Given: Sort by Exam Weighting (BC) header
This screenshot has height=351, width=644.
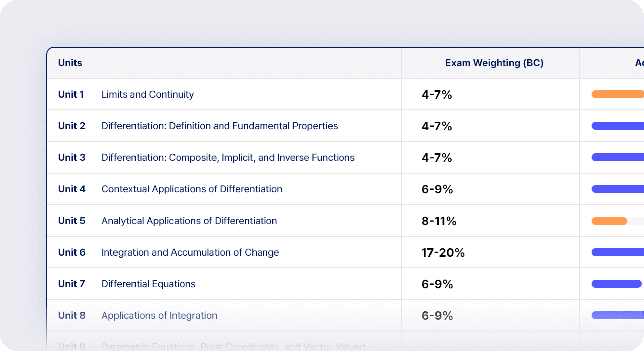Looking at the screenshot, I should pyautogui.click(x=494, y=63).
